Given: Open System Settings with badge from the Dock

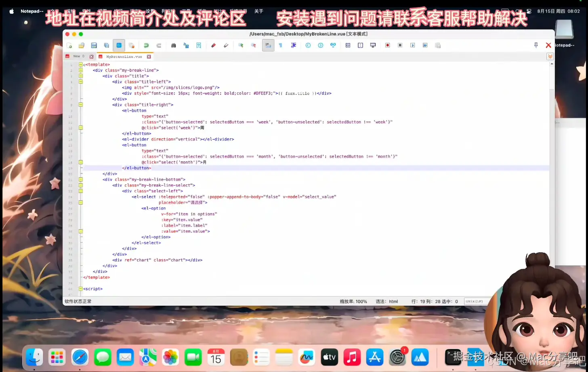Looking at the screenshot, I should pos(398,357).
